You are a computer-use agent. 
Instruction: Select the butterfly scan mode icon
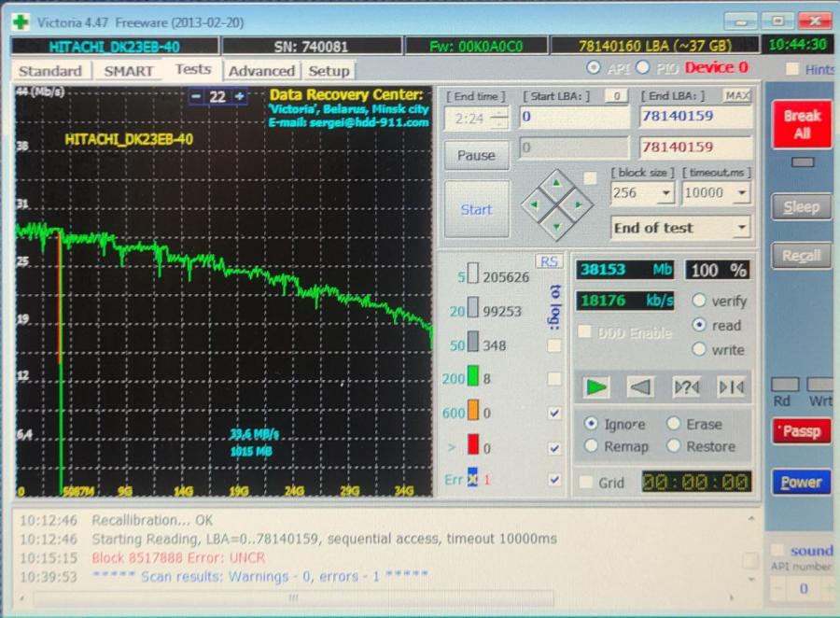click(730, 386)
